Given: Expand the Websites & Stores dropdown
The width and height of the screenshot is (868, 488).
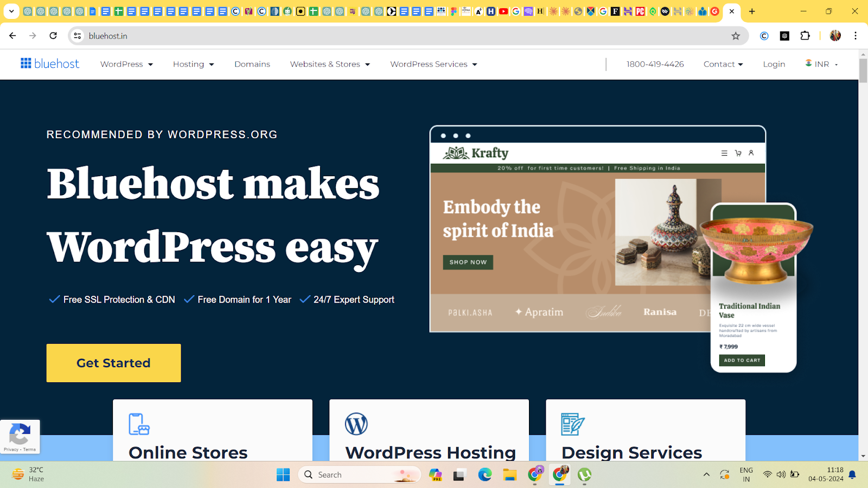Looking at the screenshot, I should point(330,64).
